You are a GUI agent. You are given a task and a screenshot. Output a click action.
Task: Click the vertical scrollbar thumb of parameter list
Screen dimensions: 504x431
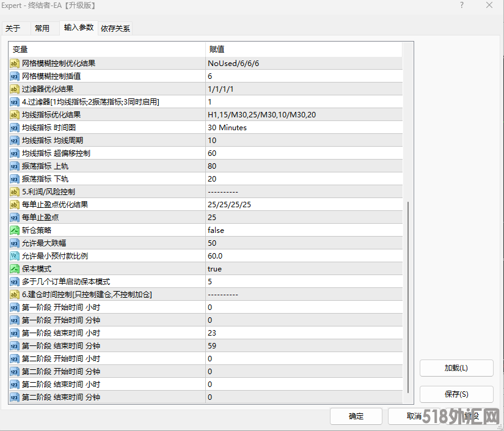pos(408,297)
